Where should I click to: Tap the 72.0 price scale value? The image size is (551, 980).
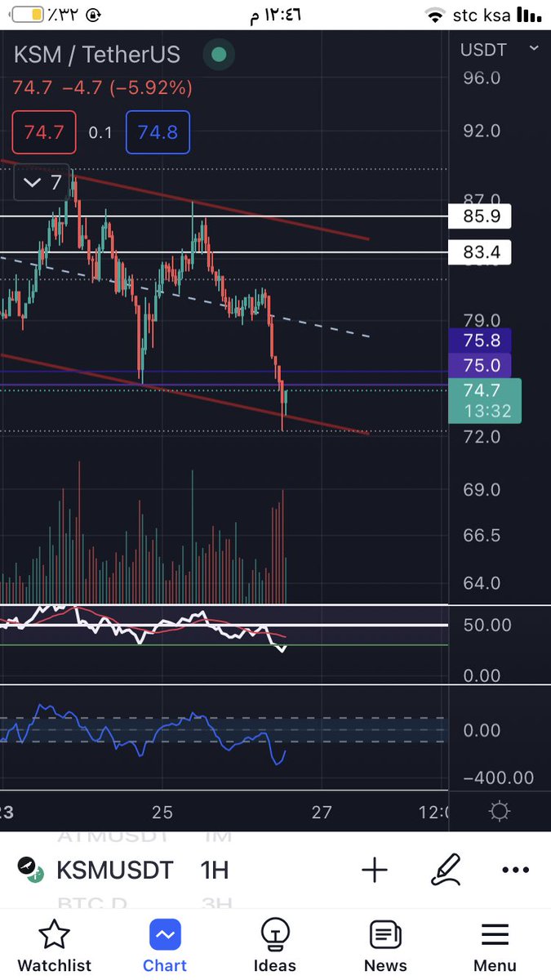(x=482, y=436)
